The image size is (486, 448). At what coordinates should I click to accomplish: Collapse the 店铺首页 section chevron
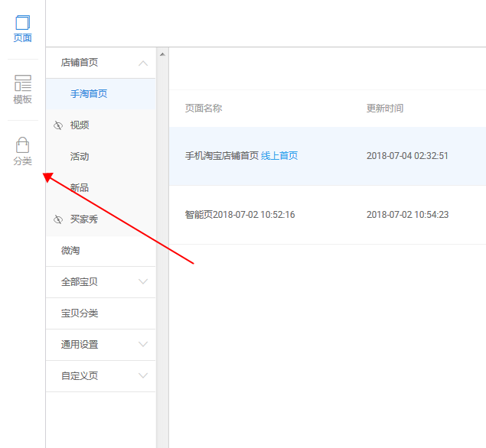(x=143, y=63)
